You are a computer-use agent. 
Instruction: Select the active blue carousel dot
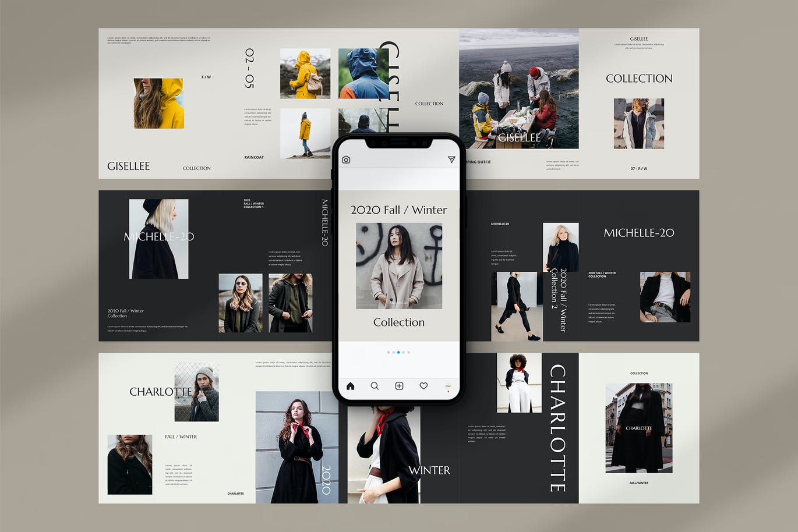click(x=398, y=352)
